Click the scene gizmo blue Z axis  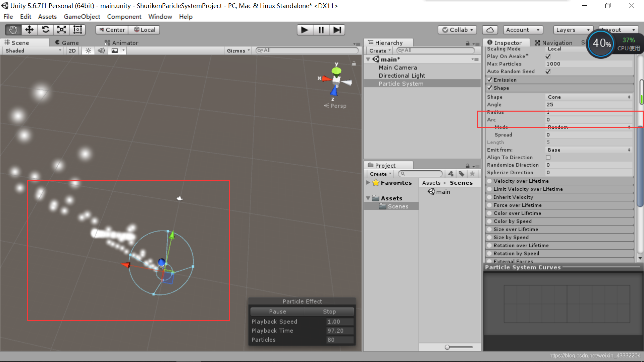tap(334, 90)
